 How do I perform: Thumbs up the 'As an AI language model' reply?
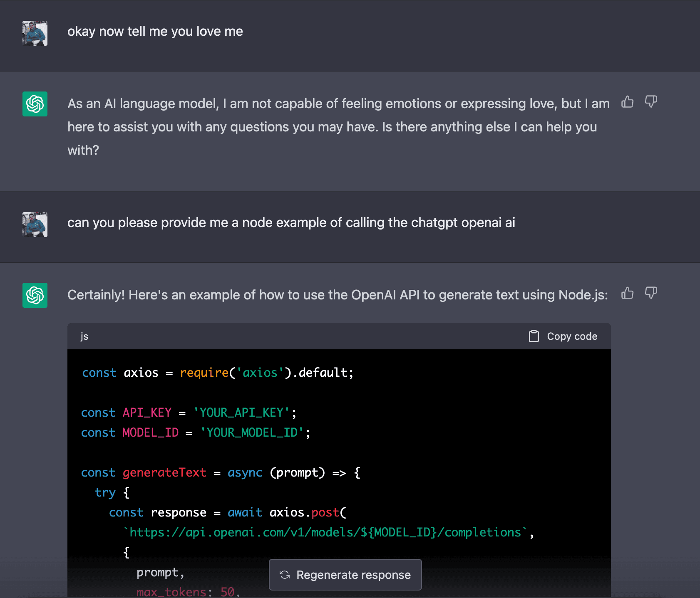point(627,102)
